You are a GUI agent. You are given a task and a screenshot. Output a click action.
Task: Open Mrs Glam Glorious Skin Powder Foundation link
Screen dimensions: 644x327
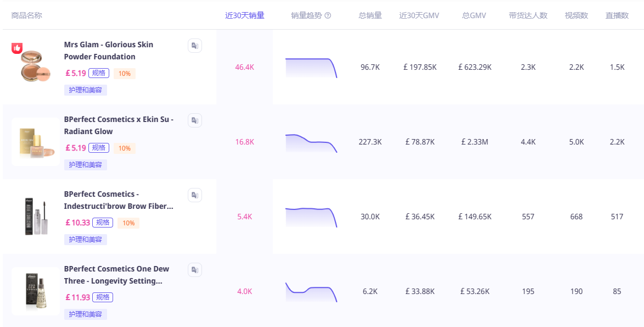(x=108, y=51)
